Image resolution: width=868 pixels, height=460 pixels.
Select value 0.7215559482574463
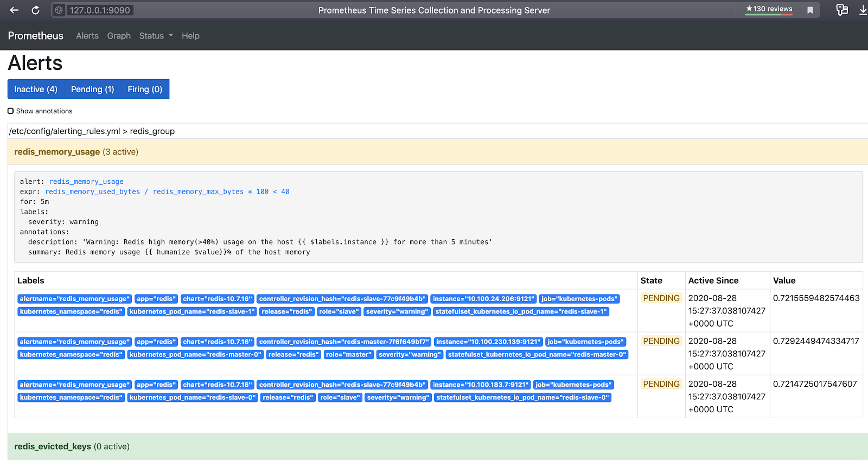pos(816,298)
